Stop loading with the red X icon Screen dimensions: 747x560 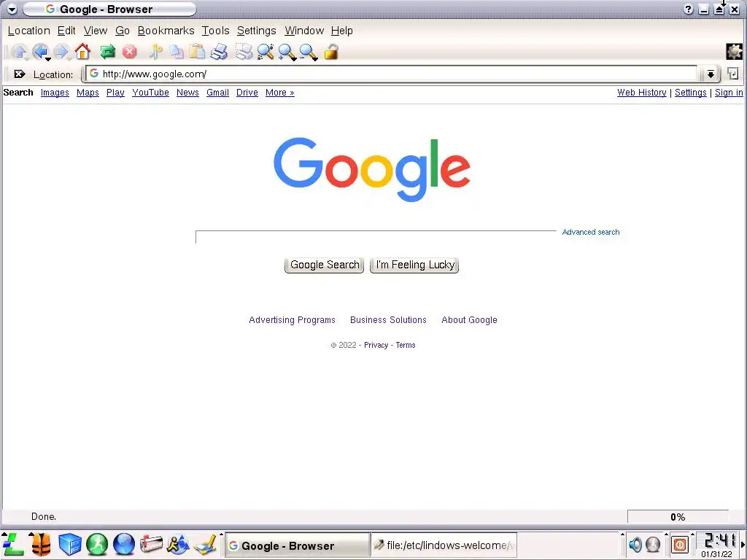pos(129,52)
